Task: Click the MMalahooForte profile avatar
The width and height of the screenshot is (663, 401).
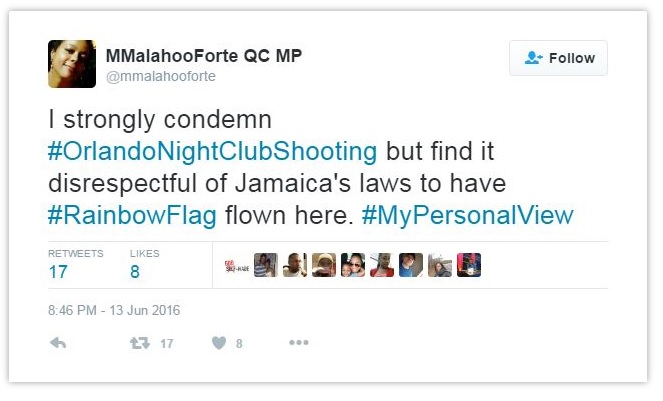Action: (x=72, y=64)
